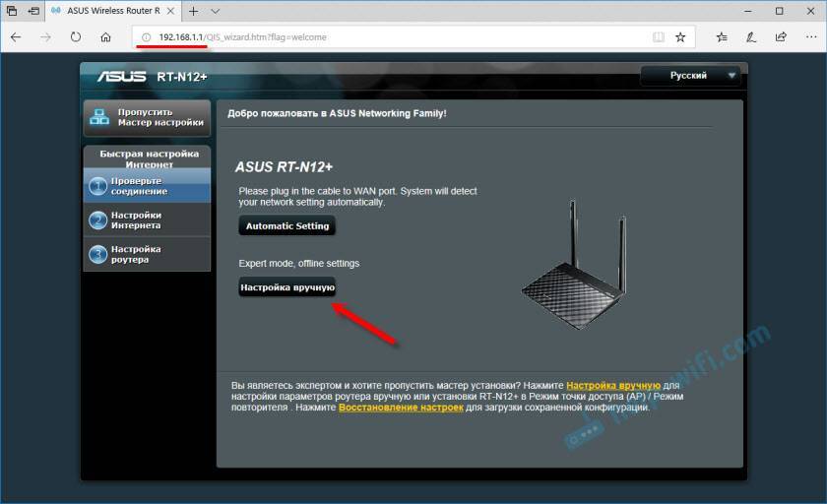Select step 1 Проверьте соединение

click(x=147, y=186)
